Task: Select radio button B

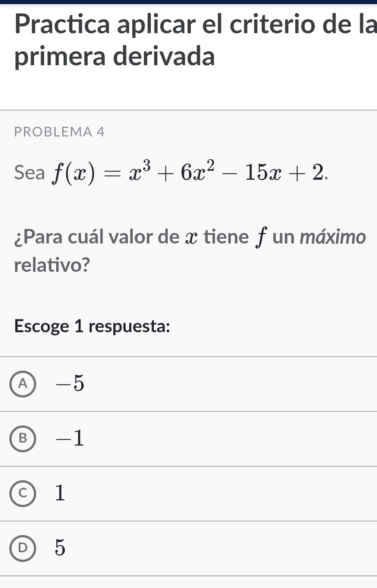Action: (23, 439)
